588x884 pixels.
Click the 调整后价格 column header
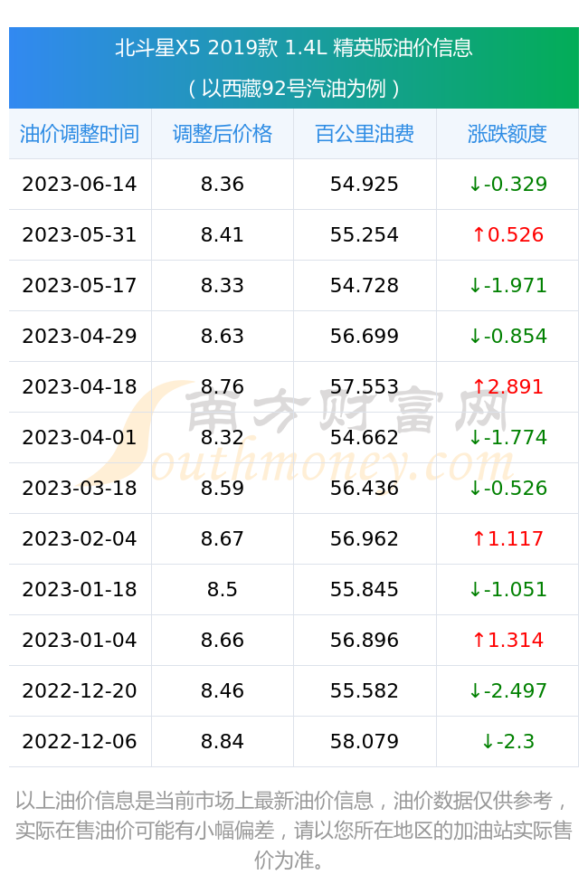point(223,134)
